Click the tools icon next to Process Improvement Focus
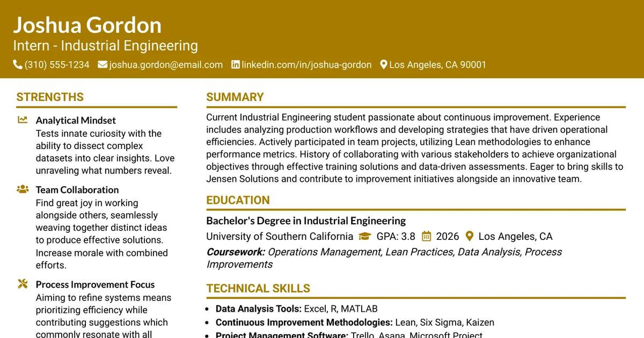 point(23,284)
